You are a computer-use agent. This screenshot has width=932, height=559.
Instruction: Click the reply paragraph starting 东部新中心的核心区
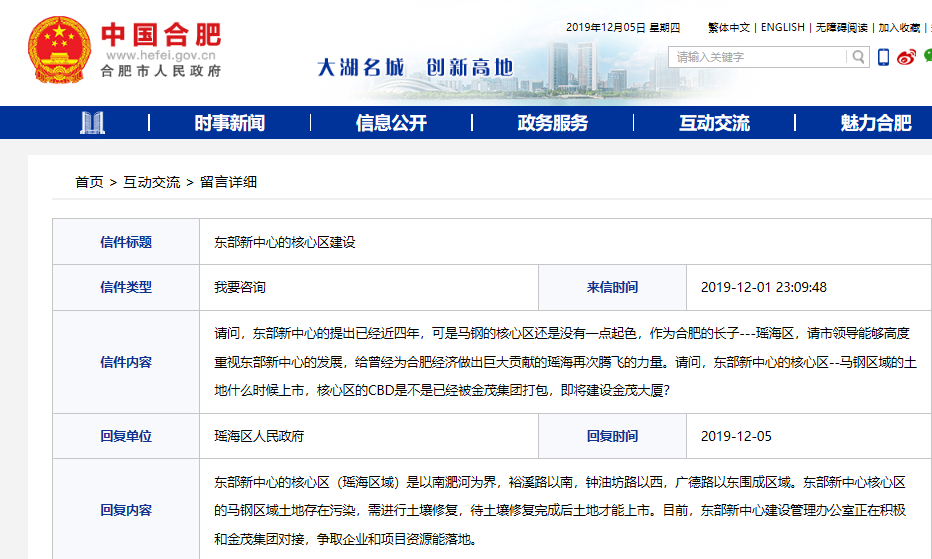point(560,510)
